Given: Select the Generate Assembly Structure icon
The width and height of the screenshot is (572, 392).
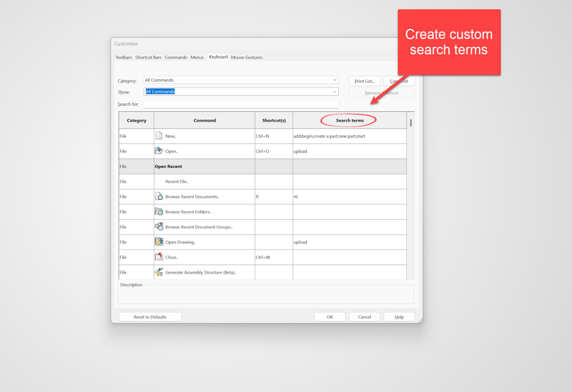Looking at the screenshot, I should pyautogui.click(x=159, y=272).
